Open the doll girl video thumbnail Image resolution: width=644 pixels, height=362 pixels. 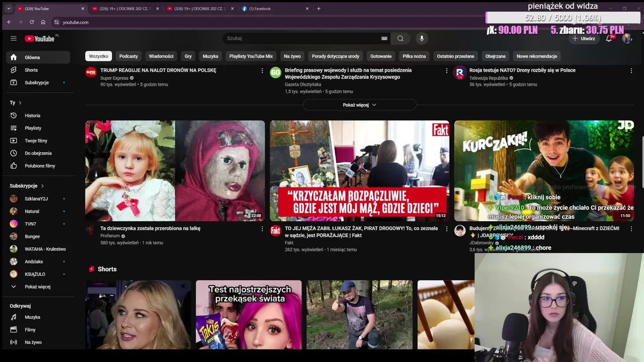pos(175,170)
